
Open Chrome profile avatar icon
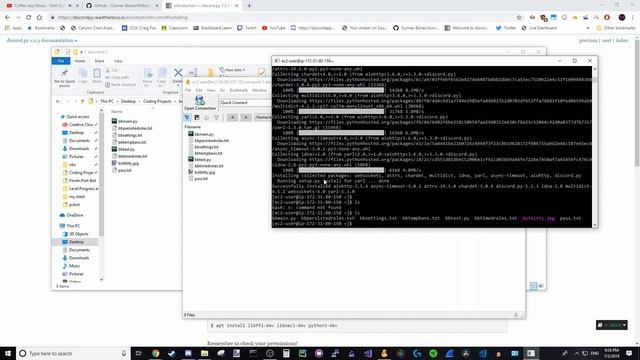[x=622, y=18]
